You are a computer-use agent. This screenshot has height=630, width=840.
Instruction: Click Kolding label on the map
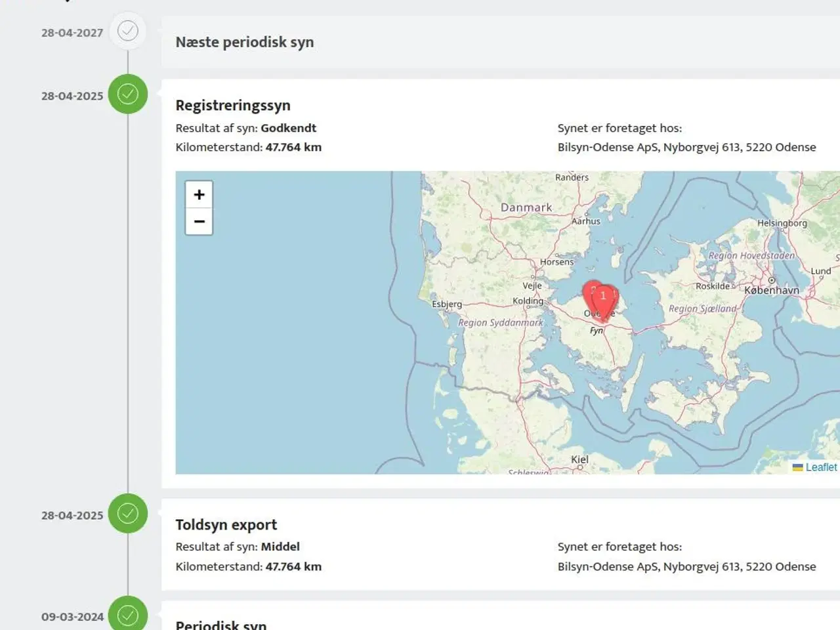[x=528, y=301]
